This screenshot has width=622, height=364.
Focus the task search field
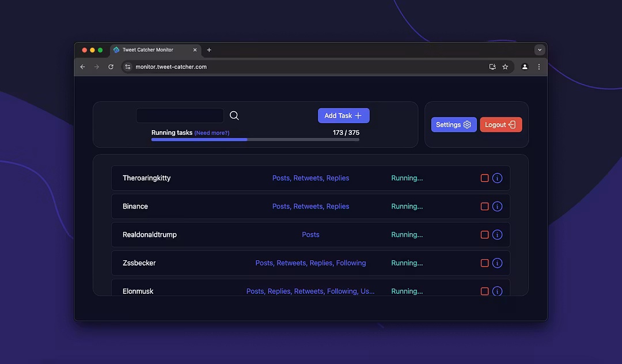click(x=180, y=115)
